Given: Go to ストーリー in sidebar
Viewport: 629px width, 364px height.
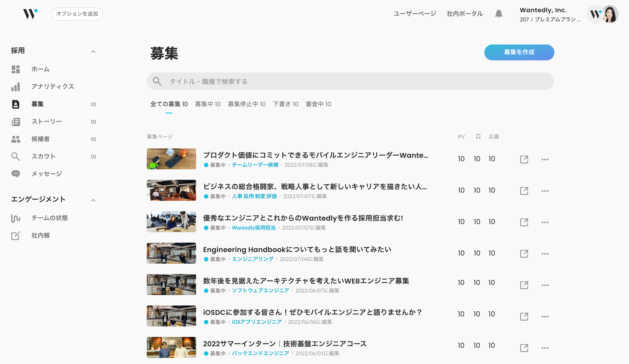Looking at the screenshot, I should 47,122.
